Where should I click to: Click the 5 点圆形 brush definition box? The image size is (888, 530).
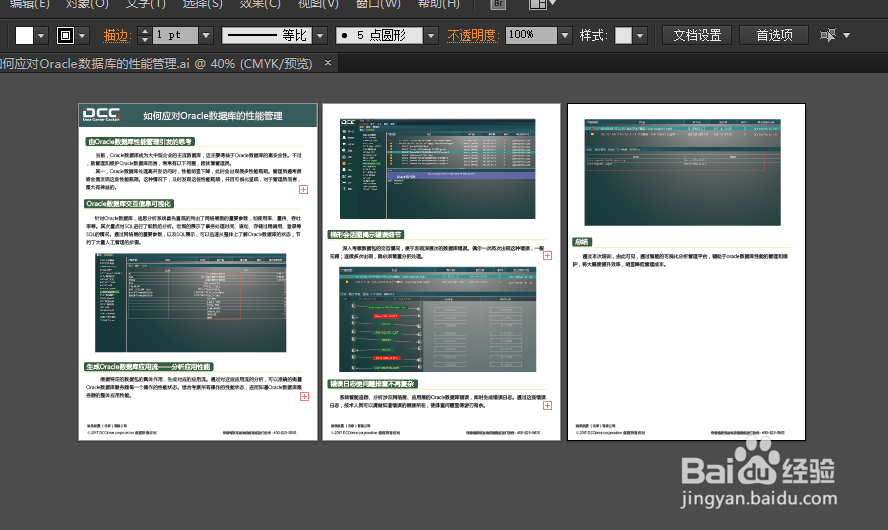379,35
